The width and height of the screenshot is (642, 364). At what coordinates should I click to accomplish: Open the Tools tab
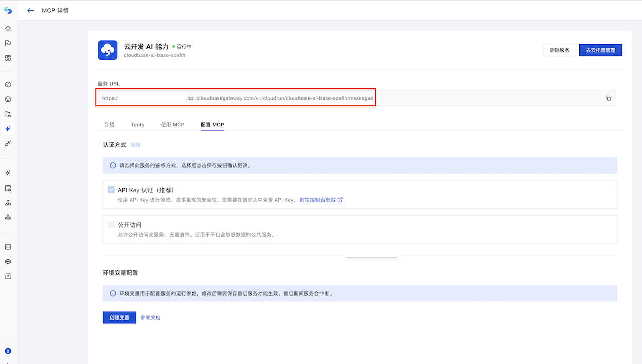point(137,125)
